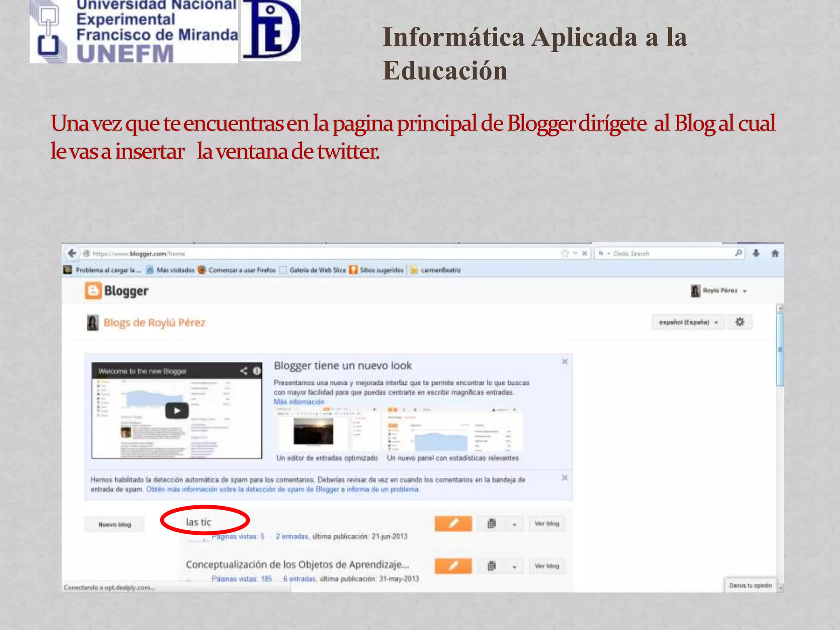This screenshot has height=630, width=840.
Task: Click the 'Danos tu opinión' feedback button
Action: [750, 586]
